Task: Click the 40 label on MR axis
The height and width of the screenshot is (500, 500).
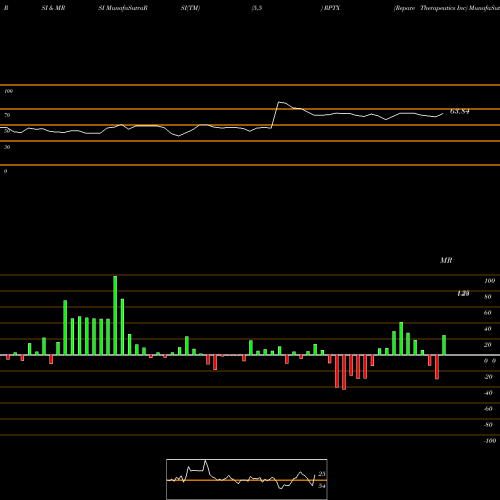Action: pyautogui.click(x=487, y=329)
